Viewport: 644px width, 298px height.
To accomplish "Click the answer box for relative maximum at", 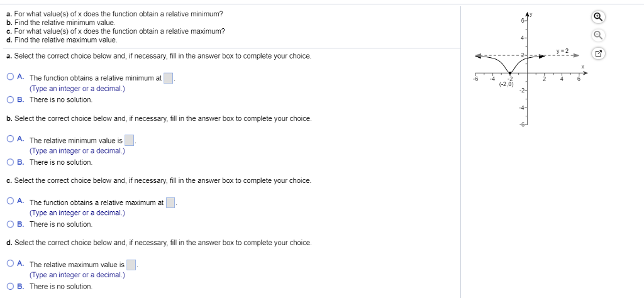I will point(170,203).
